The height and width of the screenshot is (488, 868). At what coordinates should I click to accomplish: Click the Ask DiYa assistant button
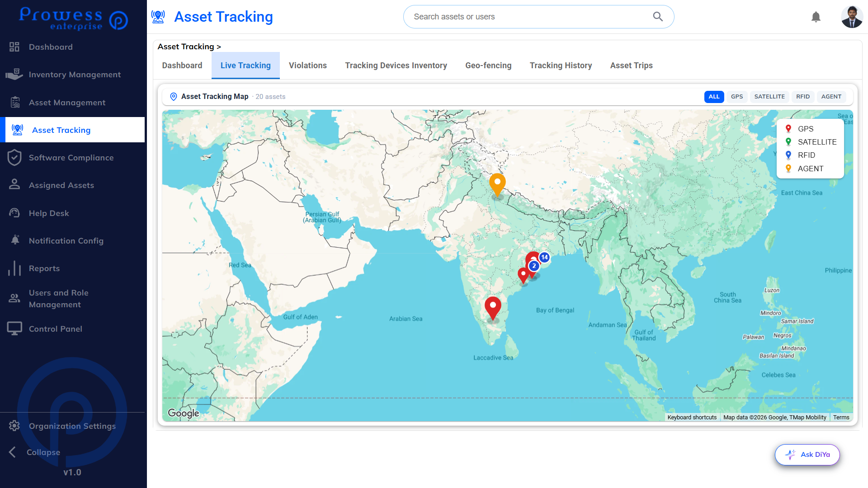click(x=807, y=455)
